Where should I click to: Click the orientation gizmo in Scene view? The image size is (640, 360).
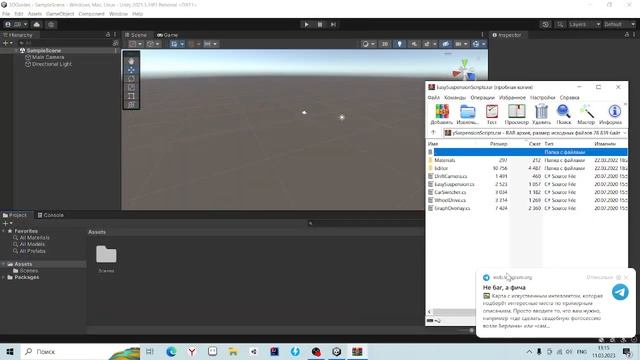point(465,70)
